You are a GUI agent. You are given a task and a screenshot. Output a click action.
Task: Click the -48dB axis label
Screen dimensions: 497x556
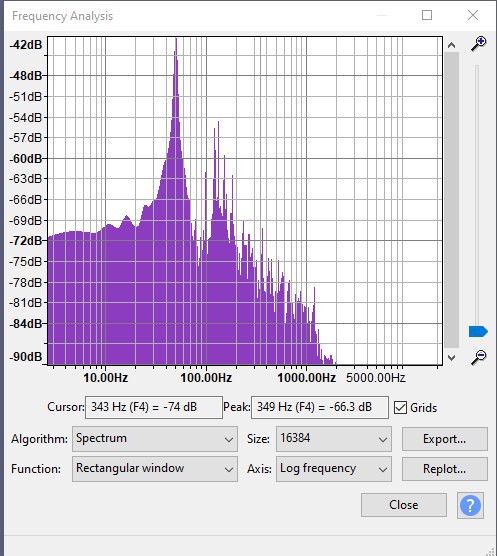pos(26,76)
